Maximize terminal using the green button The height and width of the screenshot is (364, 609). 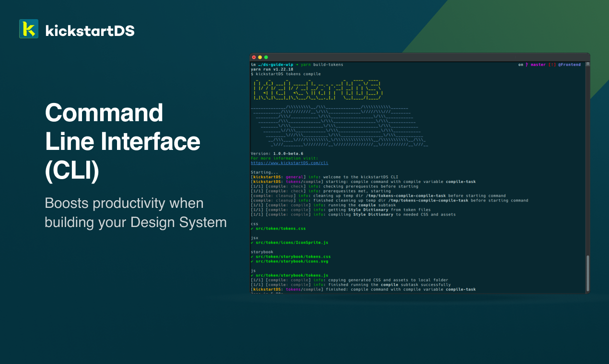pos(266,57)
